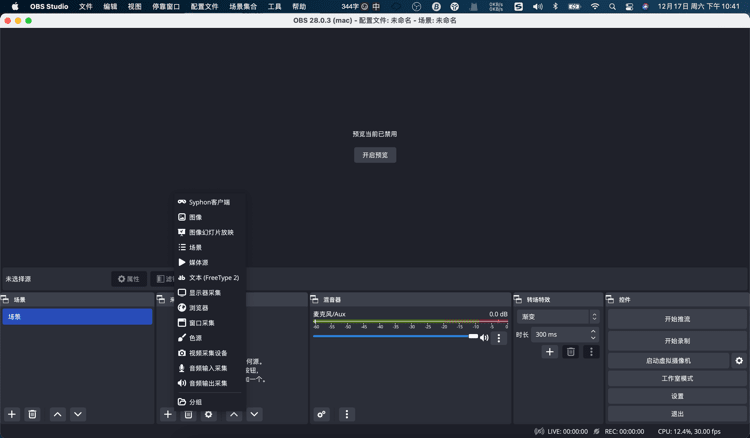750x438 pixels.
Task: Remove selected source with trash icon
Action: tap(188, 414)
